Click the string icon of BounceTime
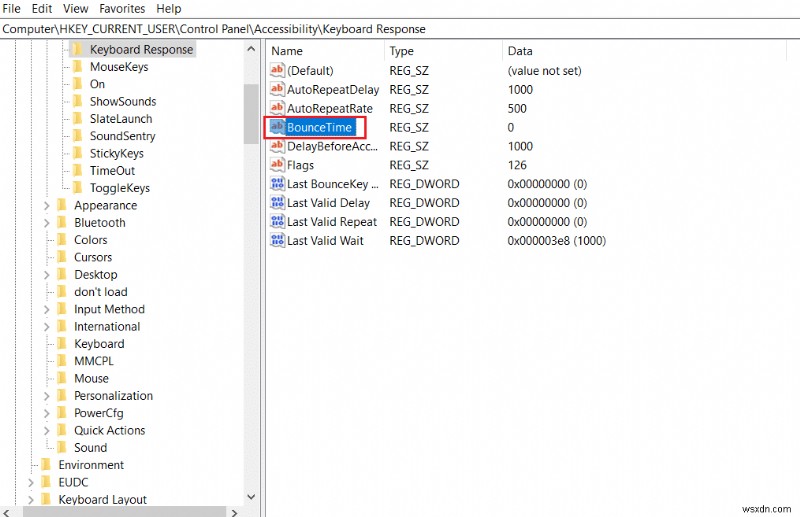This screenshot has width=800, height=517. (x=277, y=127)
